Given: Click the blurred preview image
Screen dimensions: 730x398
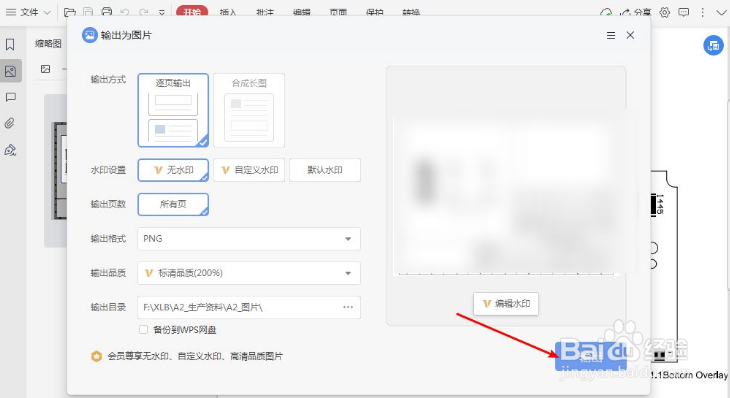Looking at the screenshot, I should pyautogui.click(x=506, y=196).
